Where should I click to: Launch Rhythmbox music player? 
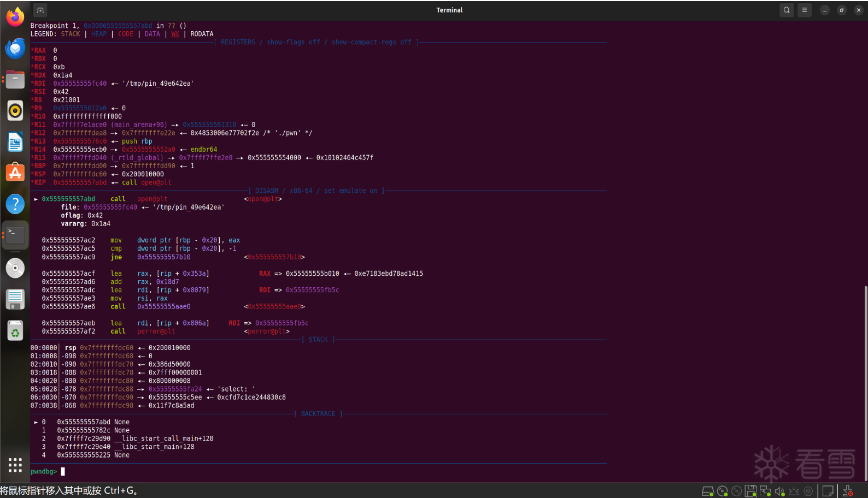(15, 111)
